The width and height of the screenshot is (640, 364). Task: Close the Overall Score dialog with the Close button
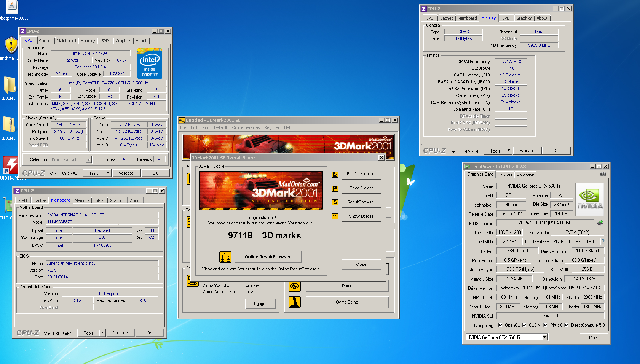tap(361, 265)
